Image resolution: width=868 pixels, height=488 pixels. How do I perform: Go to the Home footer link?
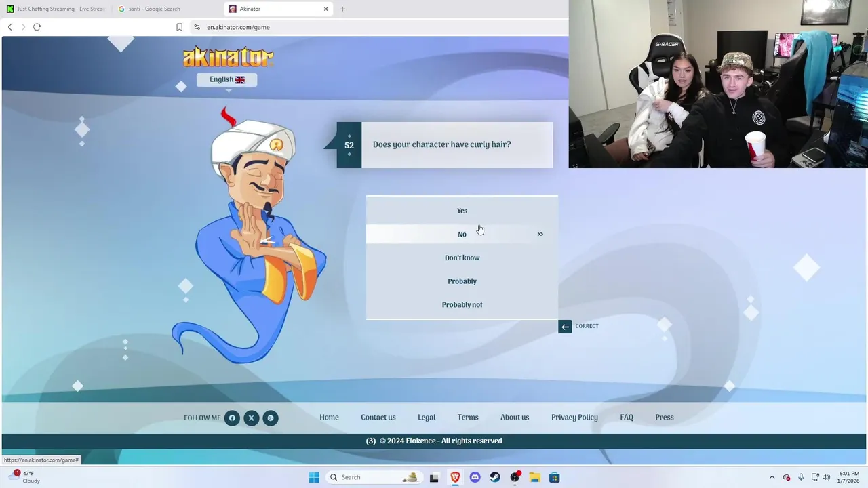click(x=329, y=418)
